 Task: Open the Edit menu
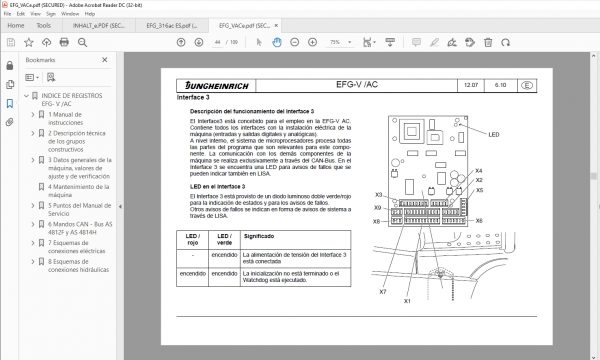[21, 14]
